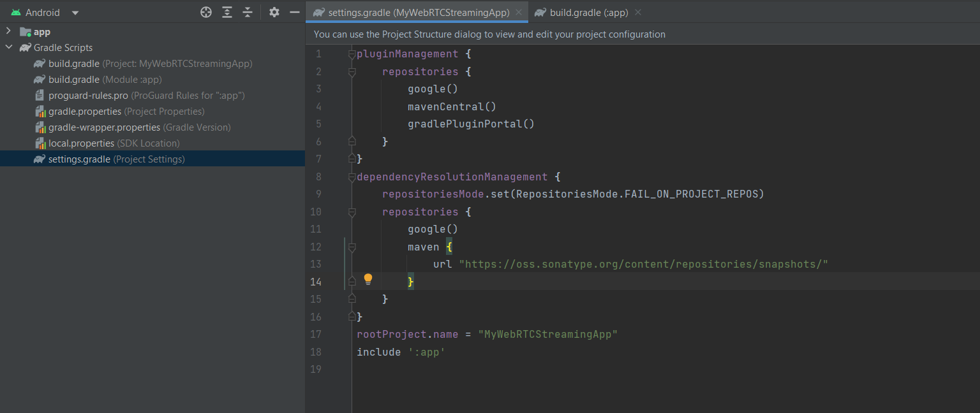This screenshot has width=980, height=413.
Task: Click mavenCentral() in the editor
Action: [x=452, y=106]
